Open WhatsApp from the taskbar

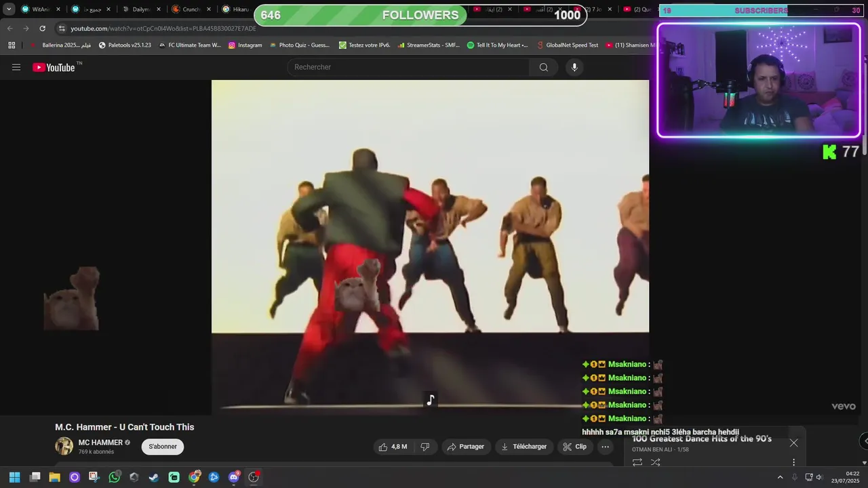coord(114,477)
